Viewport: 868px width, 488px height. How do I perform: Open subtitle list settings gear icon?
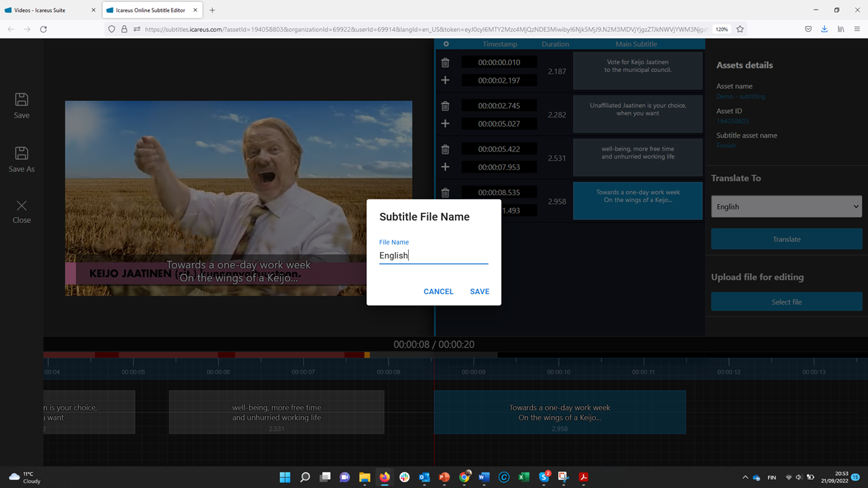point(446,44)
